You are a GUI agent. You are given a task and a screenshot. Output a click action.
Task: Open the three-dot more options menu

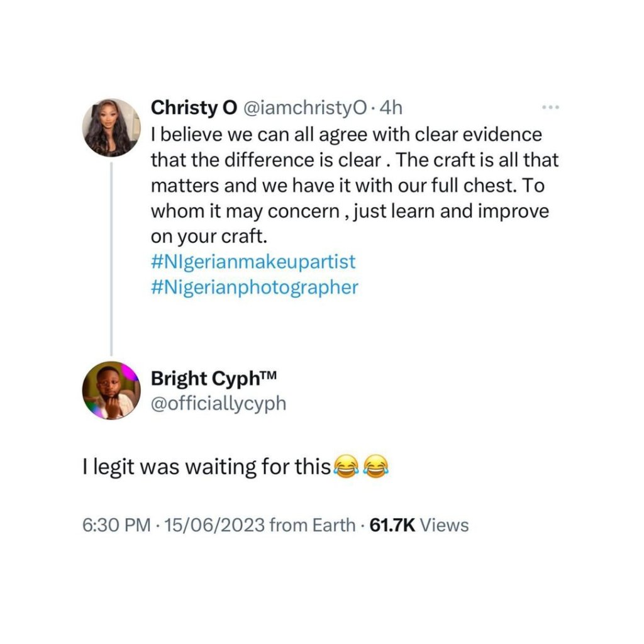click(x=550, y=108)
